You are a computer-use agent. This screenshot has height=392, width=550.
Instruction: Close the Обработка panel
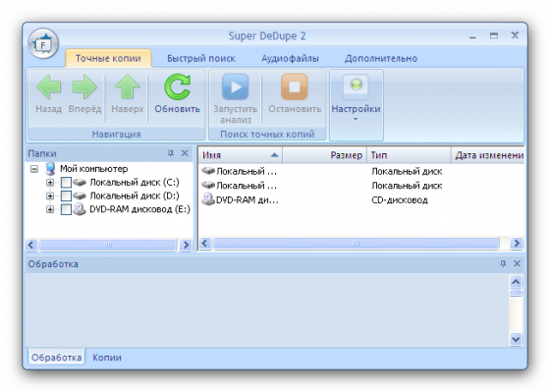(x=517, y=263)
